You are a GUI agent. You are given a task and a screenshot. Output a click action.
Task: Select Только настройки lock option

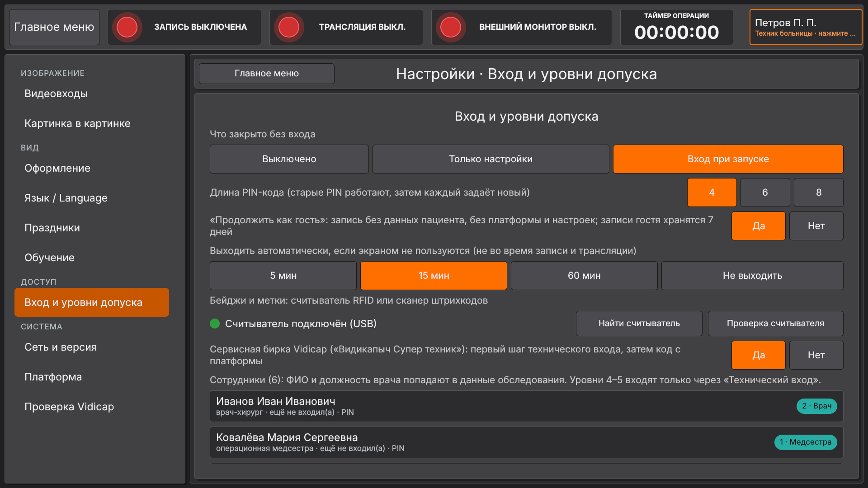pyautogui.click(x=491, y=159)
